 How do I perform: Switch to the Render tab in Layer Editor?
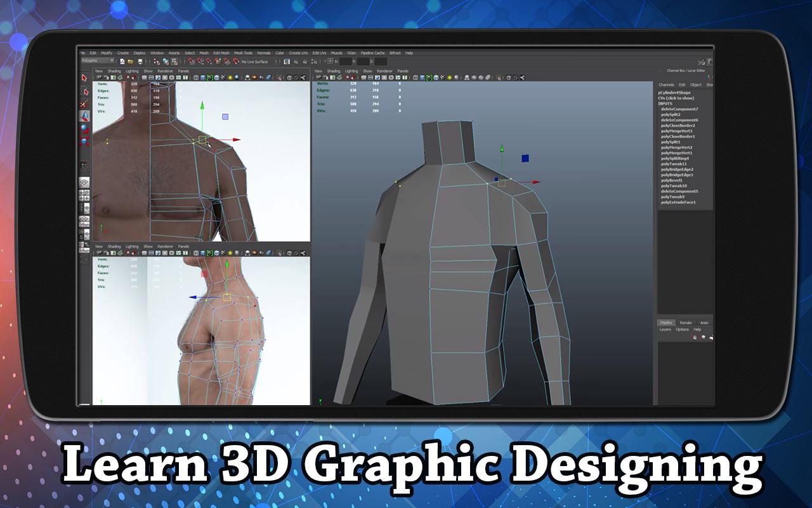click(x=686, y=323)
